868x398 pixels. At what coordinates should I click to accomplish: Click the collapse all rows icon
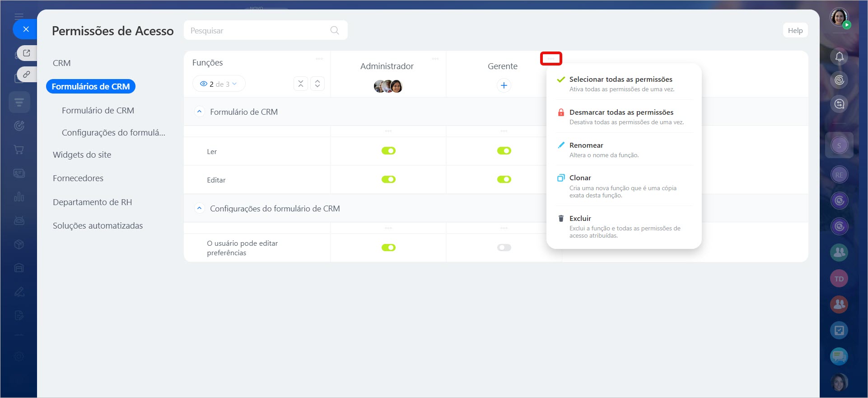(301, 84)
